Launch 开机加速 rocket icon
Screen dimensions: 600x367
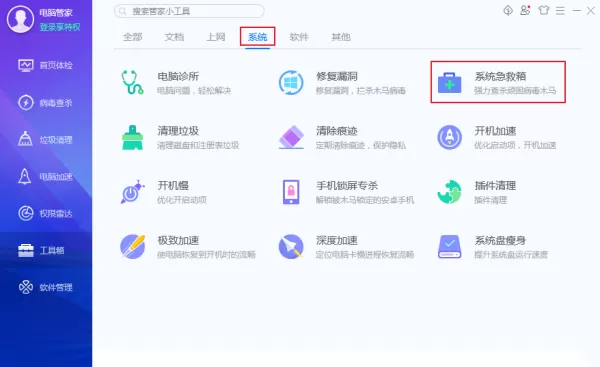coord(449,137)
